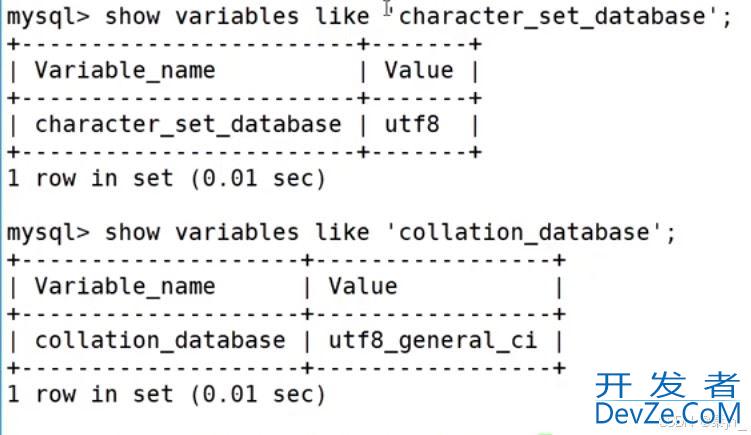Click the Variable_name header in second table
Image resolution: width=751 pixels, height=435 pixels.
point(125,287)
